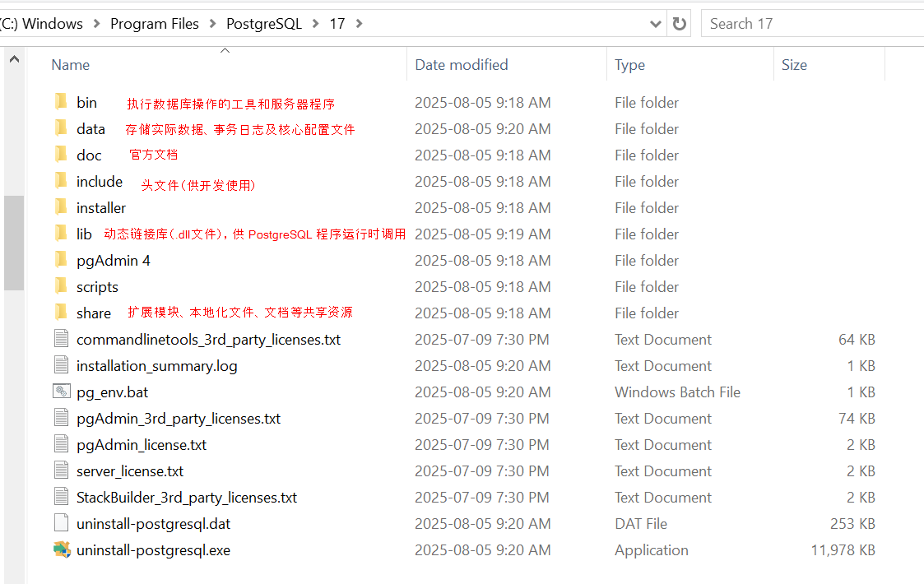Select installation_summary.log file name
The height and width of the screenshot is (584, 924).
click(157, 366)
